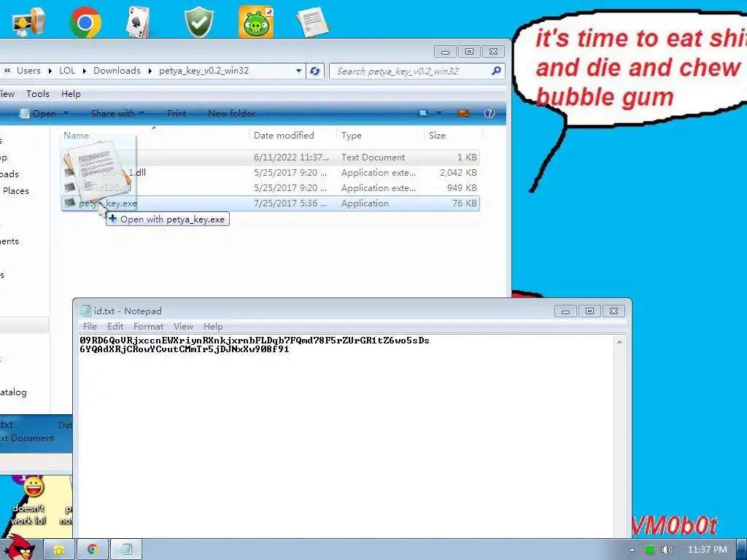Screen dimensions: 747x560
Task: Open Notepad View menu
Action: point(183,326)
